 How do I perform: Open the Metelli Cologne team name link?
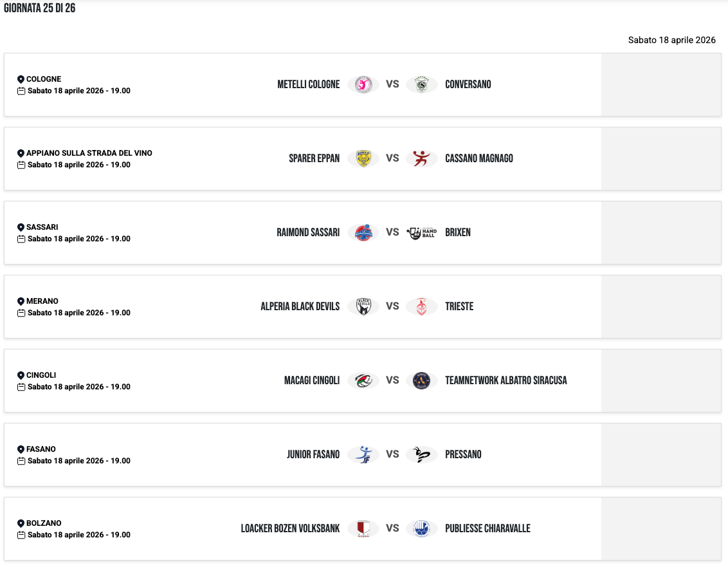click(308, 84)
